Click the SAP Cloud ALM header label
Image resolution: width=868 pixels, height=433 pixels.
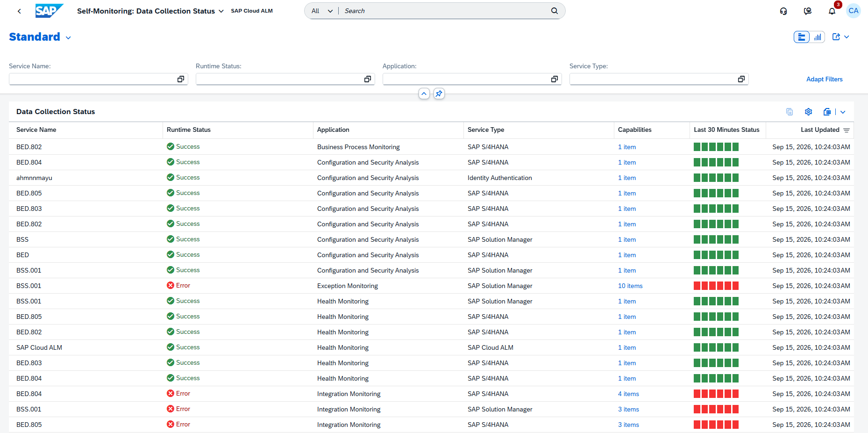[x=252, y=11]
